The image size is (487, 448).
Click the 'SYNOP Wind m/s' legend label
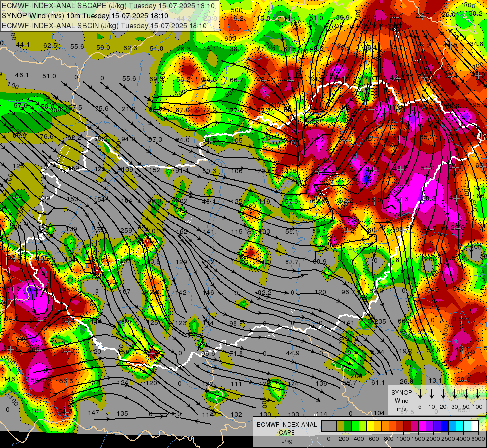401,400
